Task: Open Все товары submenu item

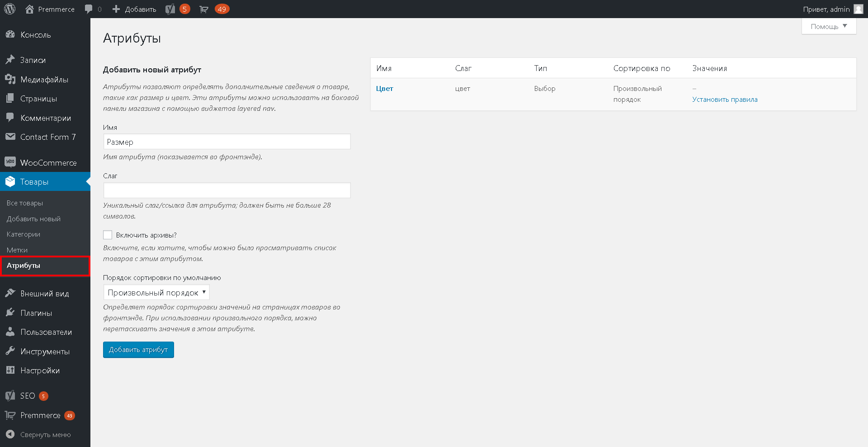Action: pos(25,203)
